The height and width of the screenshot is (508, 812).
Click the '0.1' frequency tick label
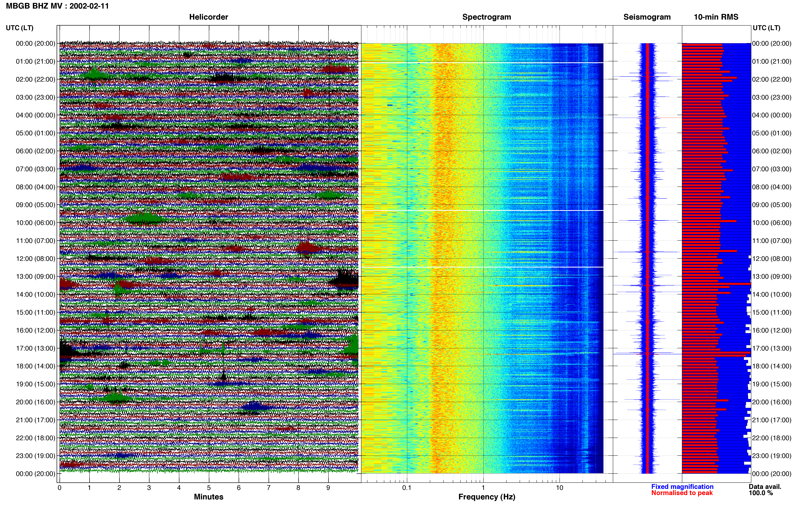tap(407, 488)
